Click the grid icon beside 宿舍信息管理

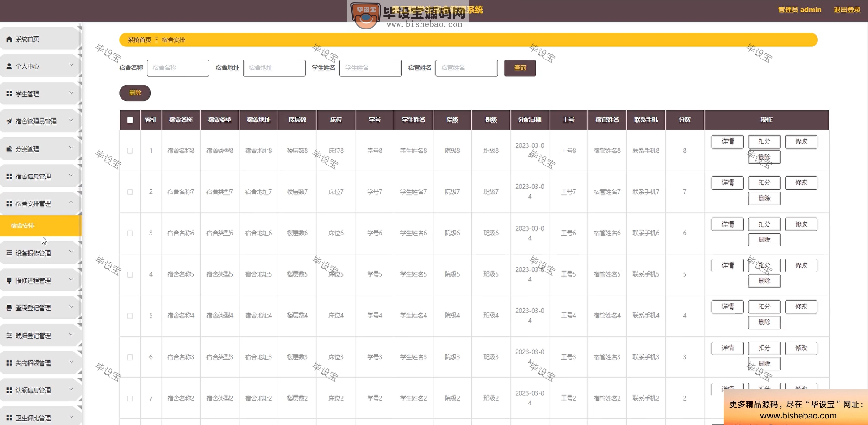click(x=9, y=176)
